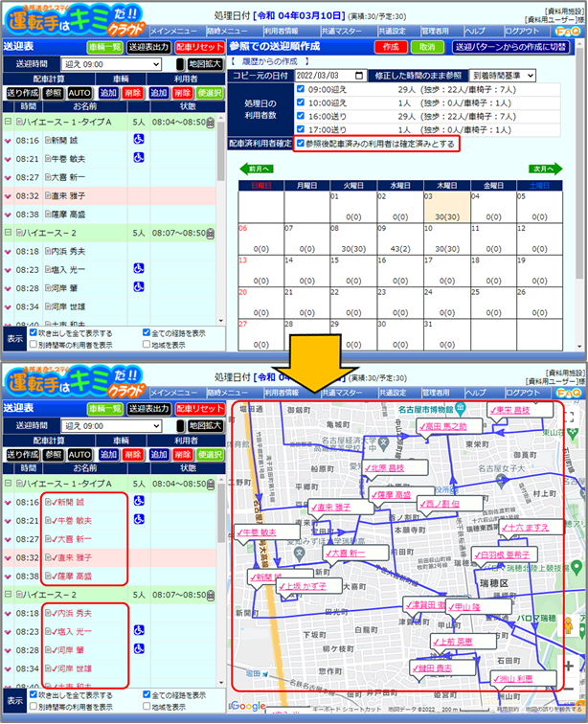Click lock icon on ハイエース-1 row, top screenshot
The height and width of the screenshot is (724, 588).
(210, 123)
